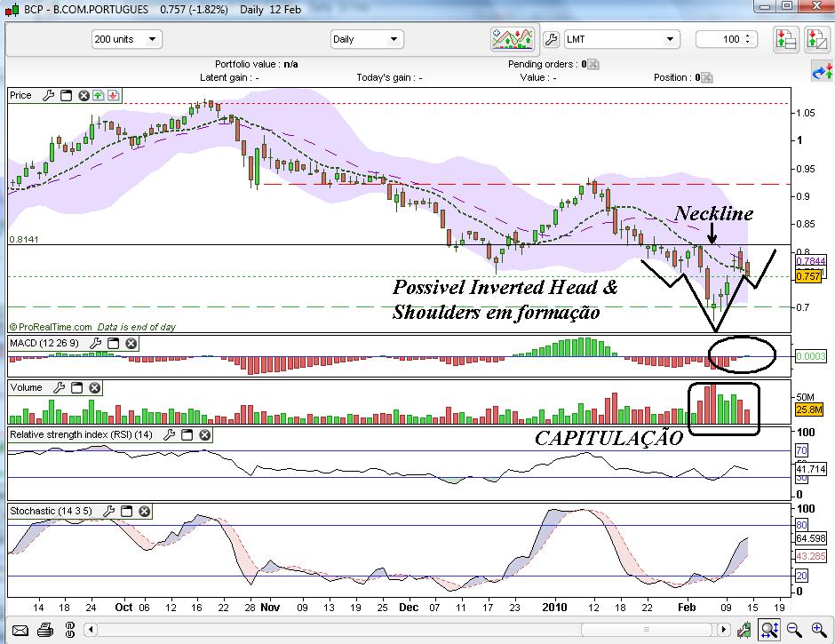Click the 43.285 stochastic signal value
This screenshot has width=835, height=644.
810,556
